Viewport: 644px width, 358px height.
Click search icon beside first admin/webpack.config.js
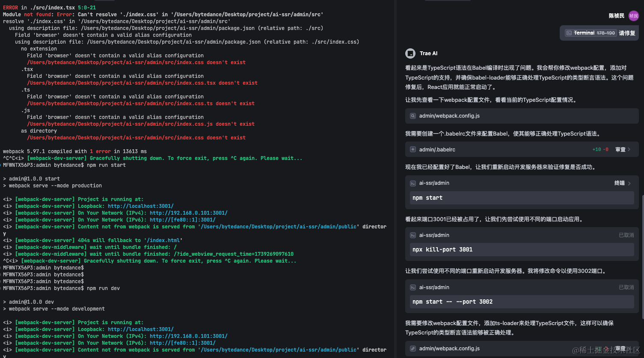pos(413,116)
